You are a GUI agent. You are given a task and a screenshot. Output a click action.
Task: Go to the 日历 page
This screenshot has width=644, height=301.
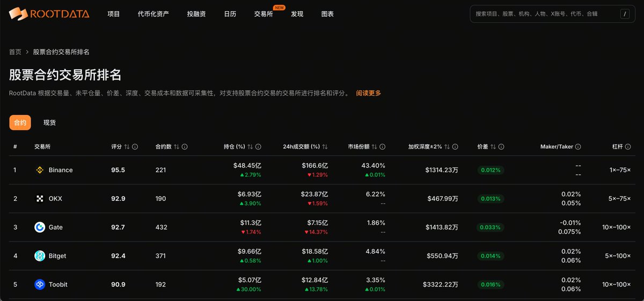pos(230,14)
